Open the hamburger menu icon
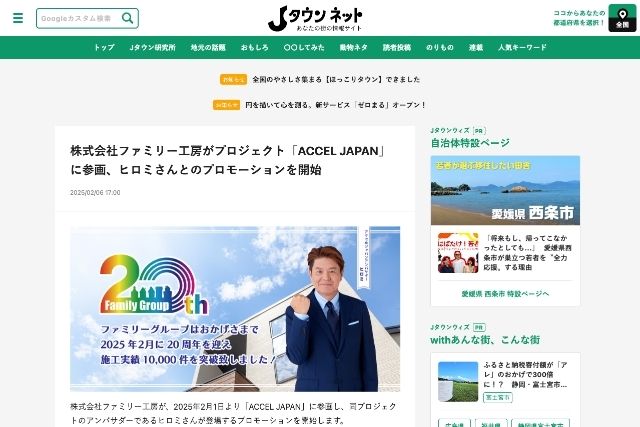 coord(18,18)
